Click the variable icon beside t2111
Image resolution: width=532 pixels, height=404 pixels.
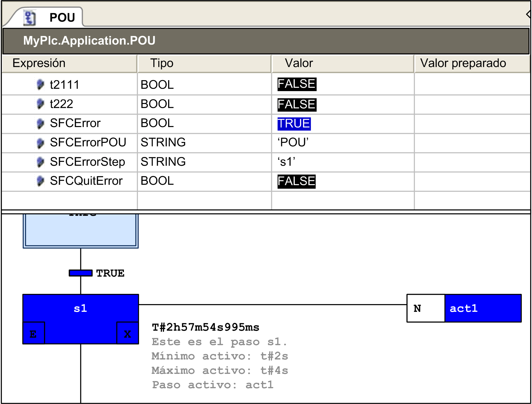(40, 85)
